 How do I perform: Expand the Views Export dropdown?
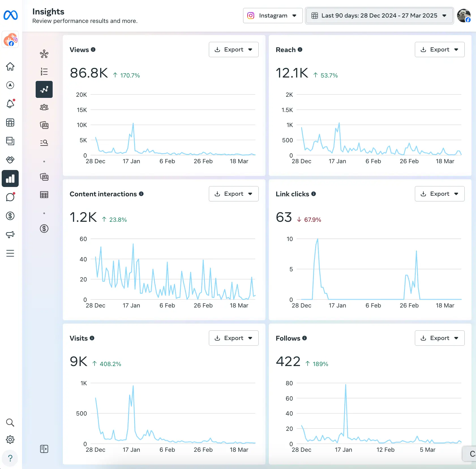point(233,50)
